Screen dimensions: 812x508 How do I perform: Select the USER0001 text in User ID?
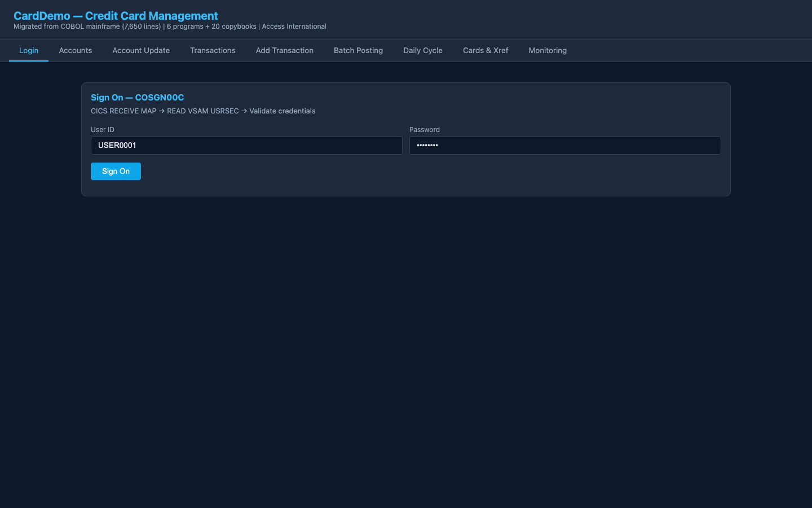117,145
